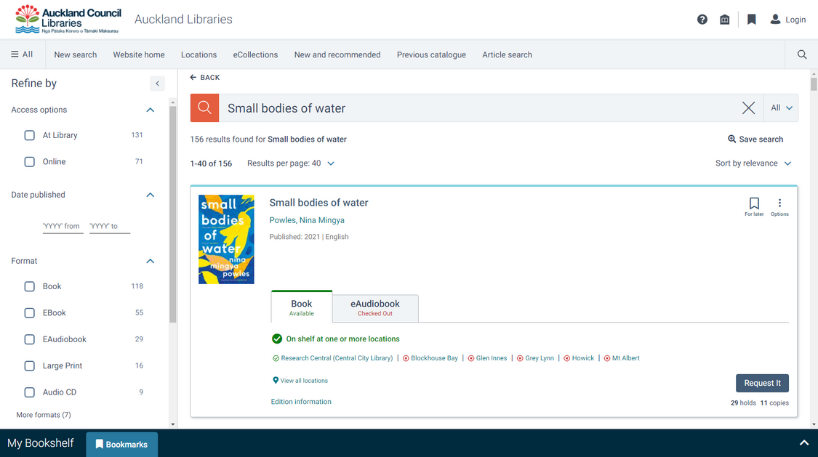Open Locations menu item
Screen dimensions: 818x457
199,55
